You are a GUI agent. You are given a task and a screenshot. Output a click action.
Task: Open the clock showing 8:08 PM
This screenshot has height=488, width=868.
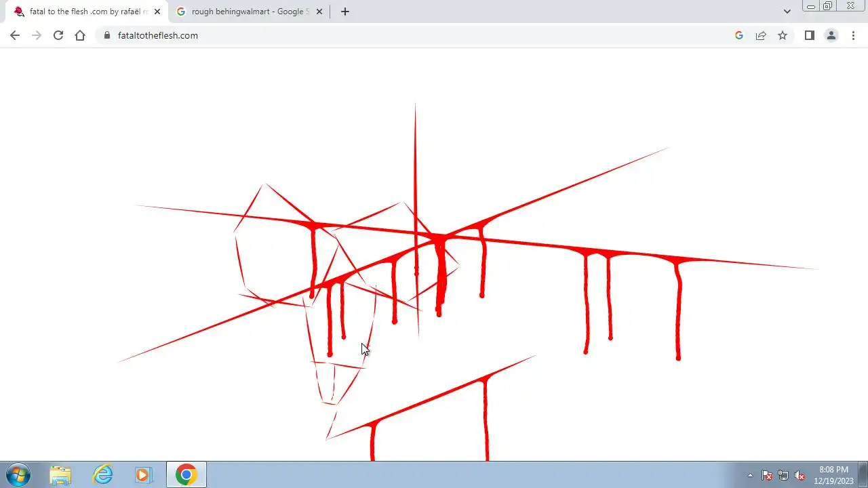click(833, 474)
